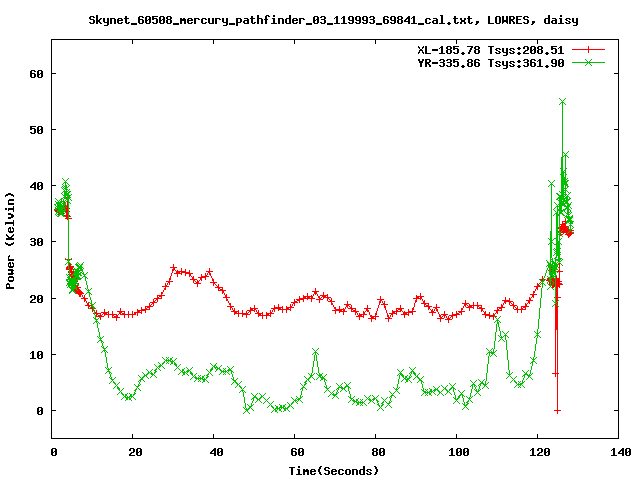Click y-axis tick label 10
Screen dimensions: 640x480
pos(36,355)
